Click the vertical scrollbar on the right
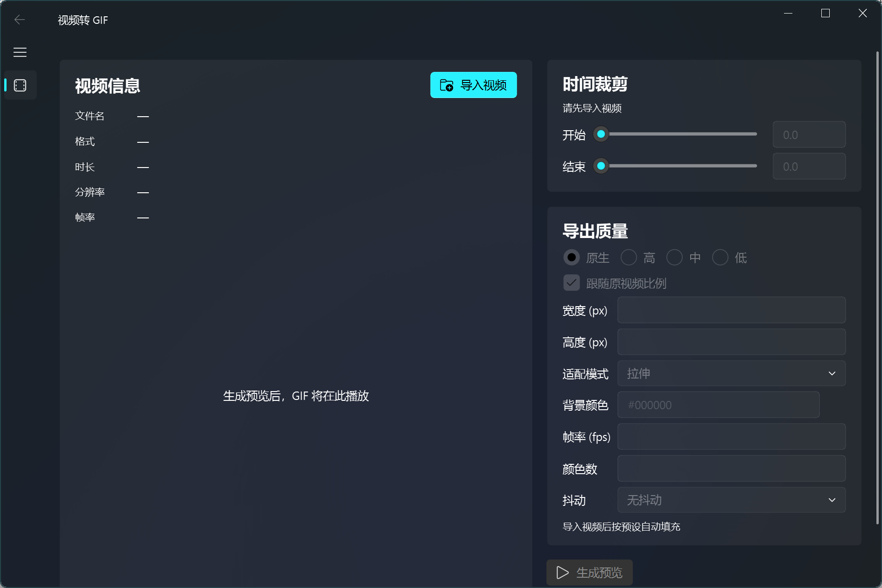The width and height of the screenshot is (882, 588). coord(877,287)
